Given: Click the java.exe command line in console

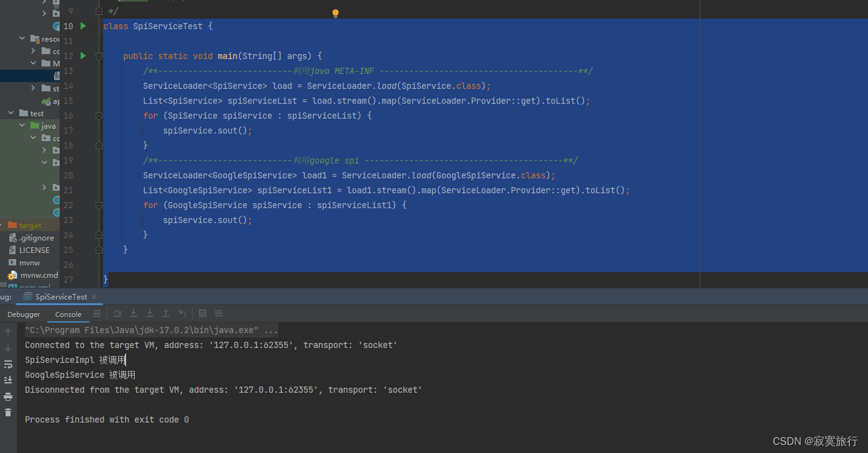Looking at the screenshot, I should (152, 330).
